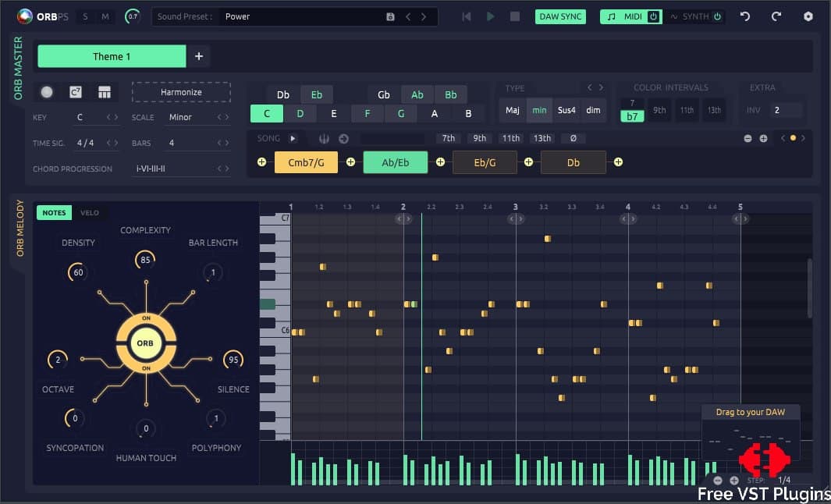Go to previous sound preset
Image resolution: width=831 pixels, height=504 pixels.
(408, 16)
